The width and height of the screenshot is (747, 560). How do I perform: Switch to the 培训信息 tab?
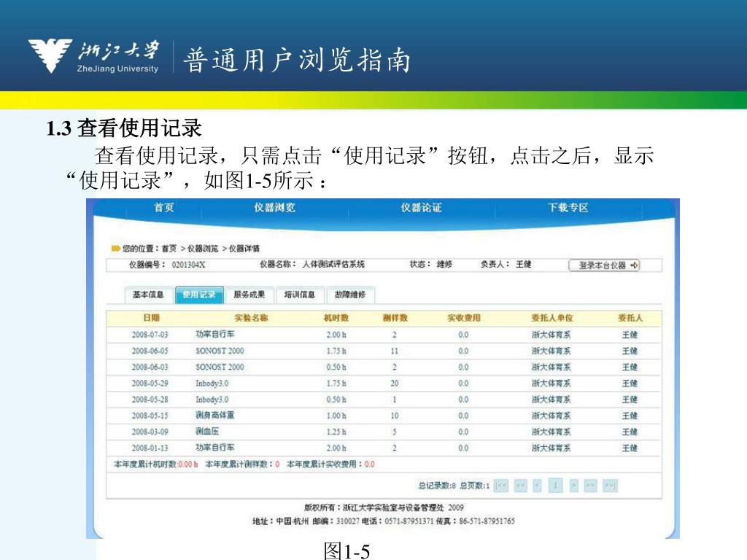pyautogui.click(x=300, y=295)
